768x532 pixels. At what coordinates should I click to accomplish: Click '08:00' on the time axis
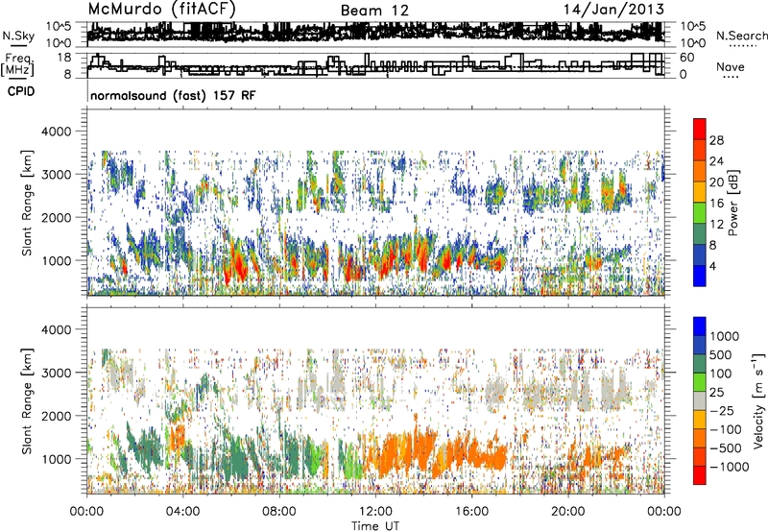[x=279, y=512]
